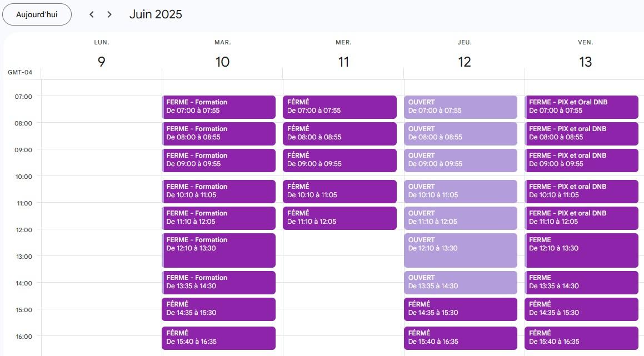The image size is (644, 356).
Task: Select Monday 9 date header
Action: (x=101, y=62)
